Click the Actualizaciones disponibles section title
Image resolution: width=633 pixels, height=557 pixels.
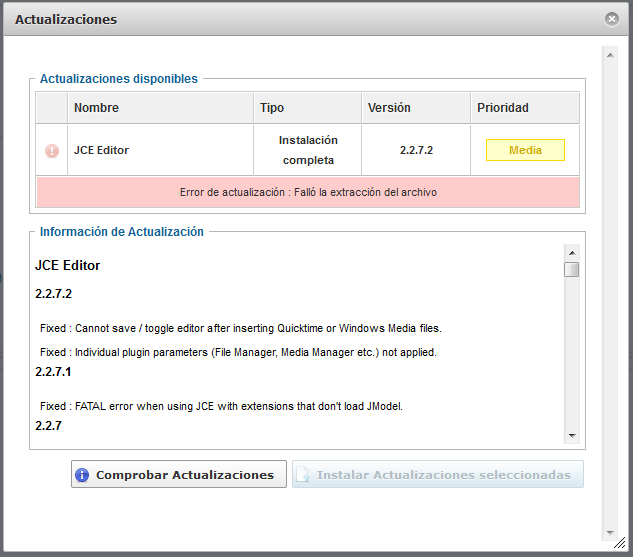[119, 79]
